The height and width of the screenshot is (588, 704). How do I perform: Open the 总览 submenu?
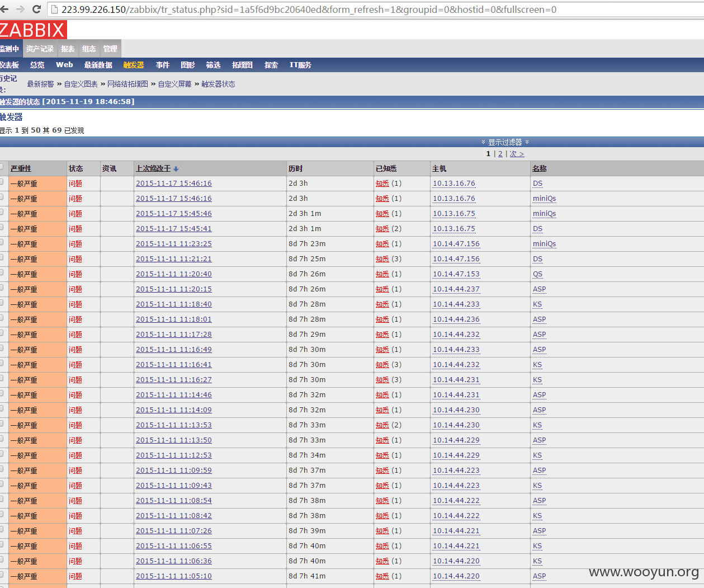(37, 65)
